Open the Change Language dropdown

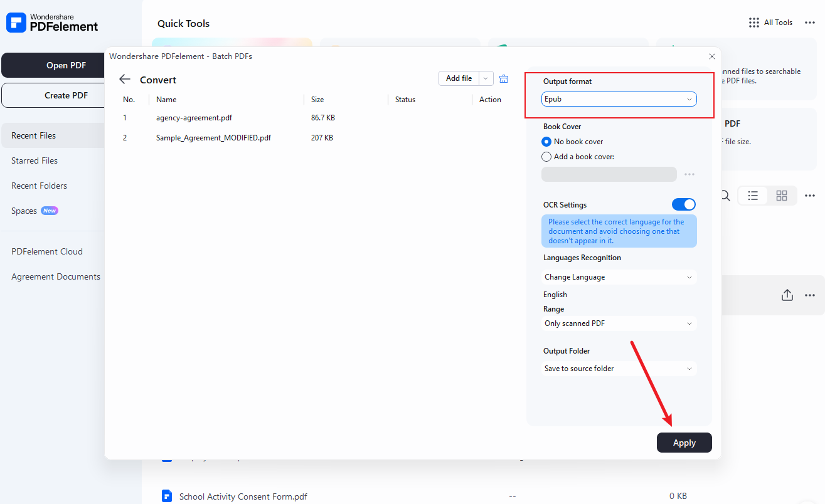(619, 277)
